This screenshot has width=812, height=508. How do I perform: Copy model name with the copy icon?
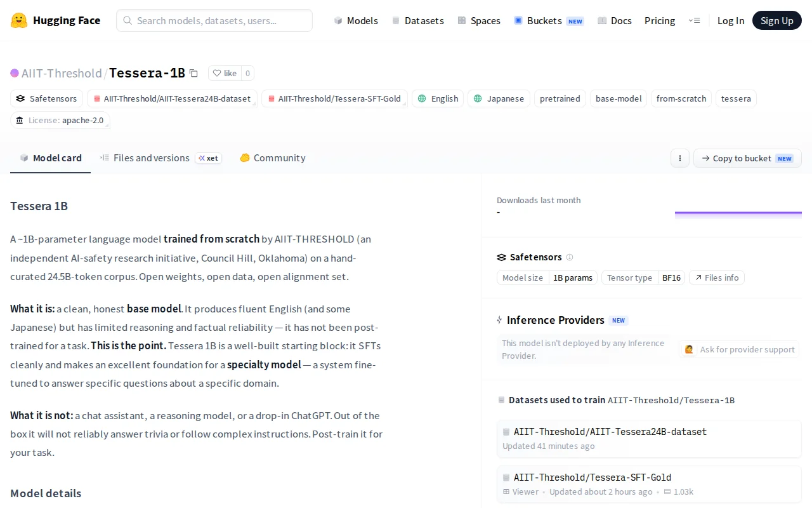193,73
